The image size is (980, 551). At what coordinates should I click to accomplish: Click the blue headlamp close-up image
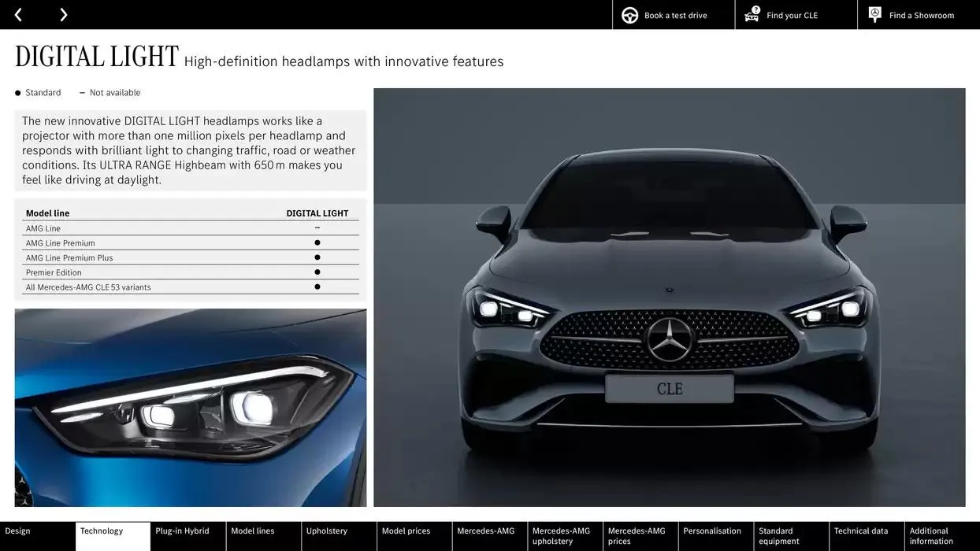tap(190, 409)
